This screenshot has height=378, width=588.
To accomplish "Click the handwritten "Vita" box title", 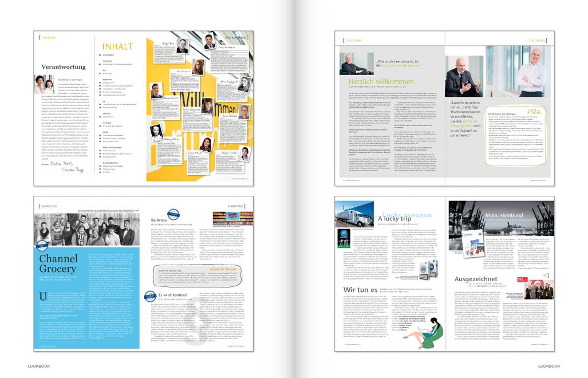I will pos(533,111).
